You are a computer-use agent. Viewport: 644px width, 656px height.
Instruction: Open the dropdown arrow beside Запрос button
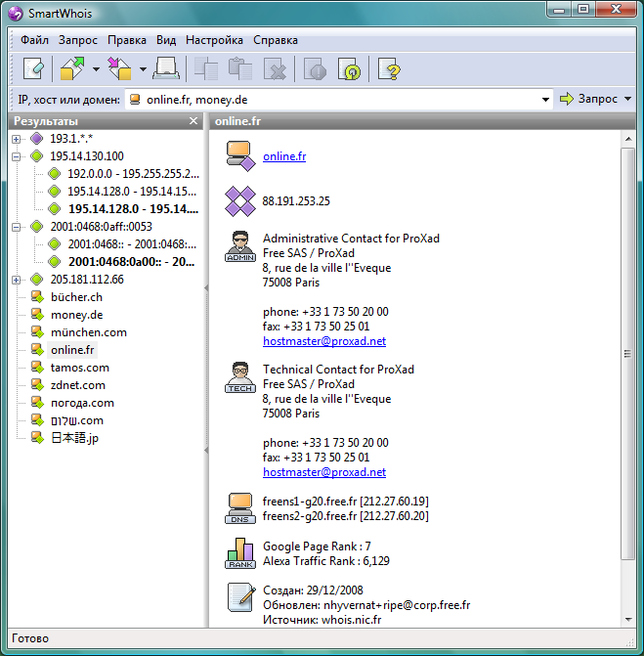[627, 99]
